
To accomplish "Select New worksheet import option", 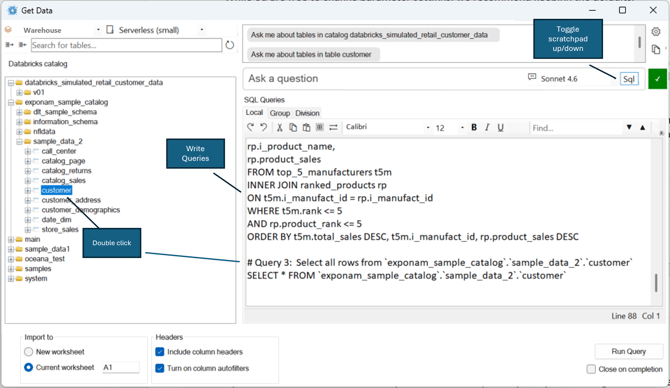I will click(x=29, y=352).
